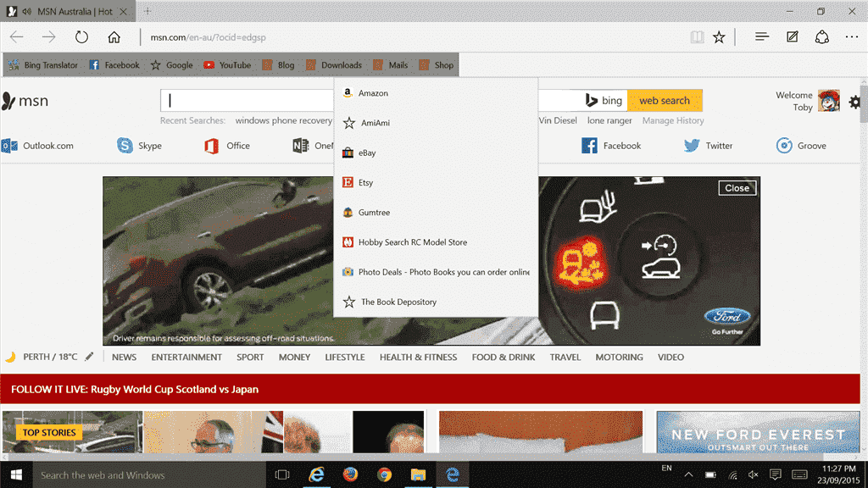The height and width of the screenshot is (488, 868).
Task: Mute tab audio speaker icon
Action: [x=26, y=11]
